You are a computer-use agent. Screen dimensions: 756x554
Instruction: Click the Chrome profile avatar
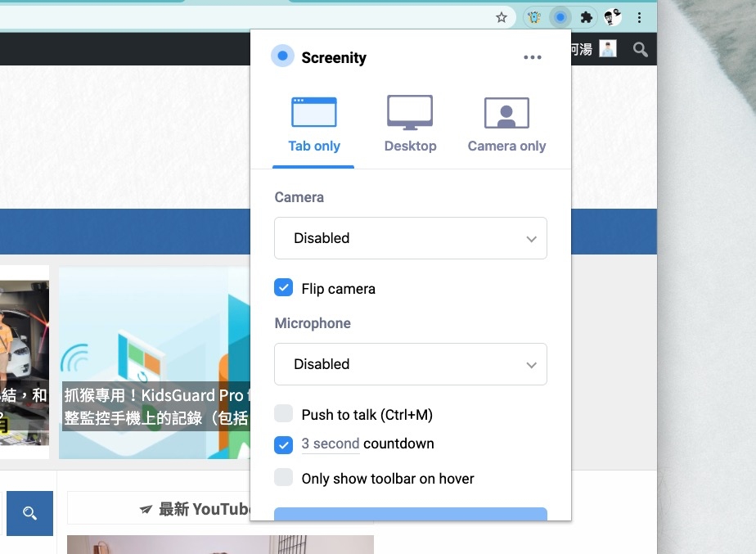click(612, 18)
